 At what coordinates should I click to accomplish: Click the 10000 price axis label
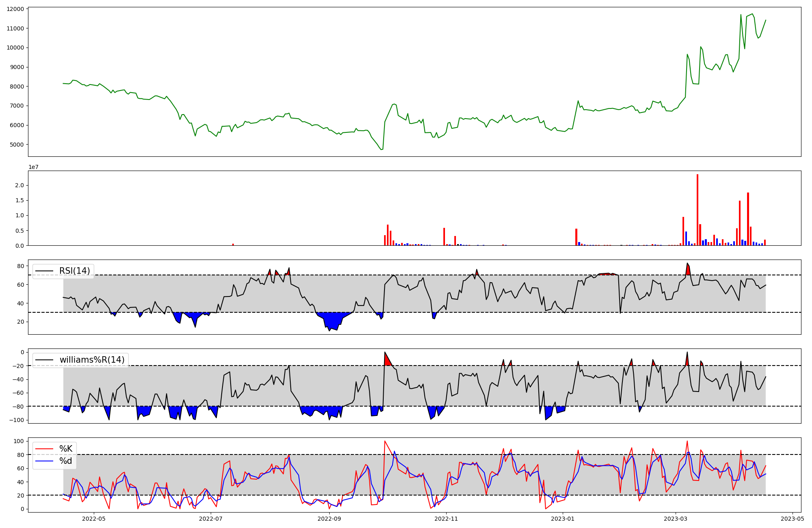point(15,48)
